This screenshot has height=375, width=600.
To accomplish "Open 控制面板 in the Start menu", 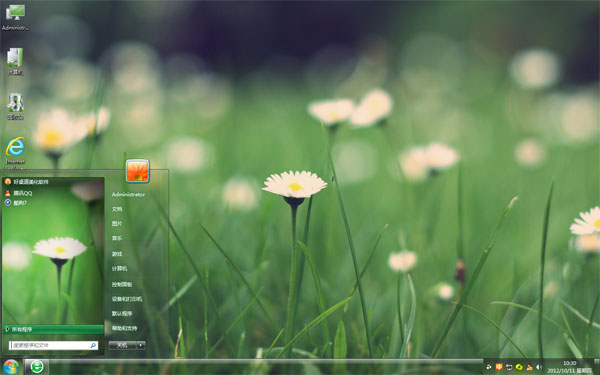I will (x=122, y=284).
